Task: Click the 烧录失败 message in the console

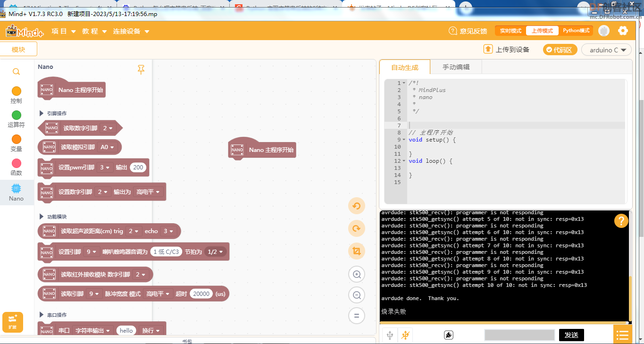Action: coord(393,311)
